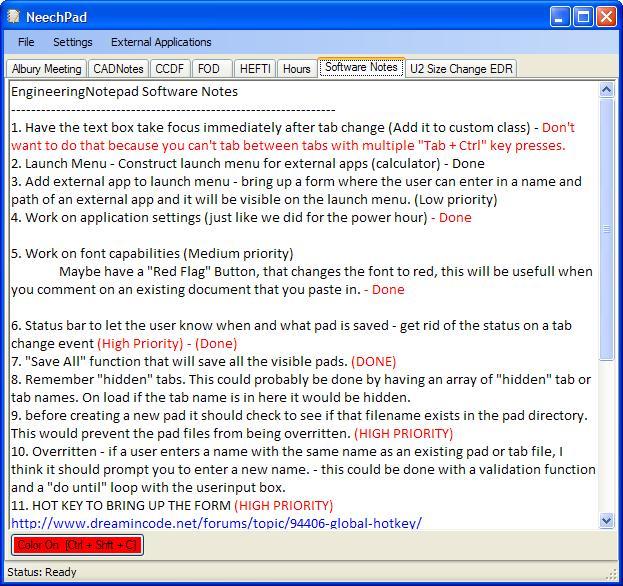Open the File menu
The height and width of the screenshot is (586, 623).
26,42
